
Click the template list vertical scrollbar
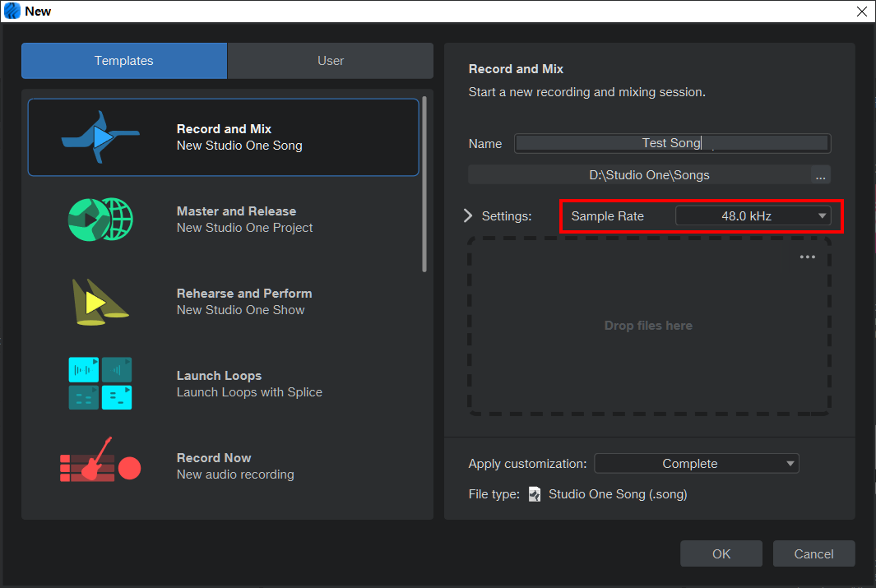(x=424, y=184)
